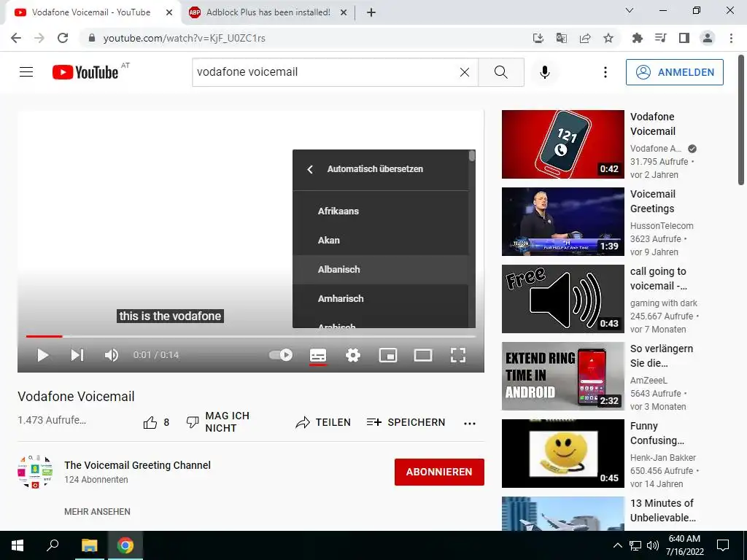Open Windows Start menu
The height and width of the screenshot is (560, 747).
(x=18, y=545)
